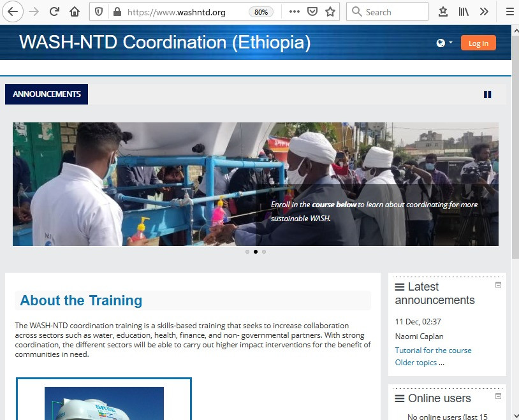
Task: Select the active second carousel dot
Action: [256, 252]
